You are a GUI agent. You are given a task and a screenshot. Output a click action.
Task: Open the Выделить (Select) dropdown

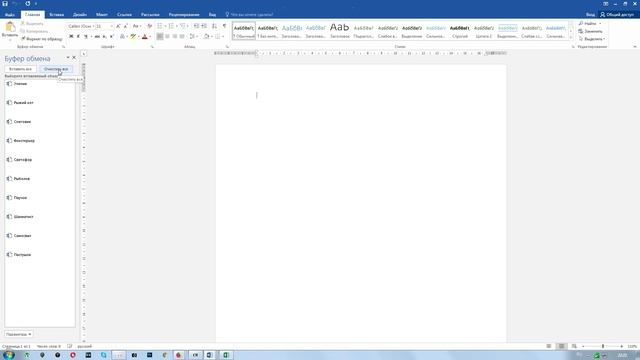tap(592, 39)
